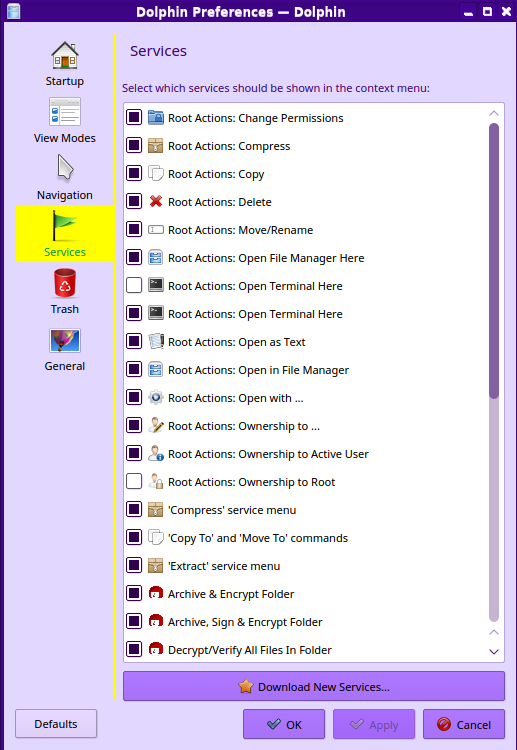This screenshot has height=750, width=517.
Task: Open the View Modes settings page
Action: click(x=65, y=121)
